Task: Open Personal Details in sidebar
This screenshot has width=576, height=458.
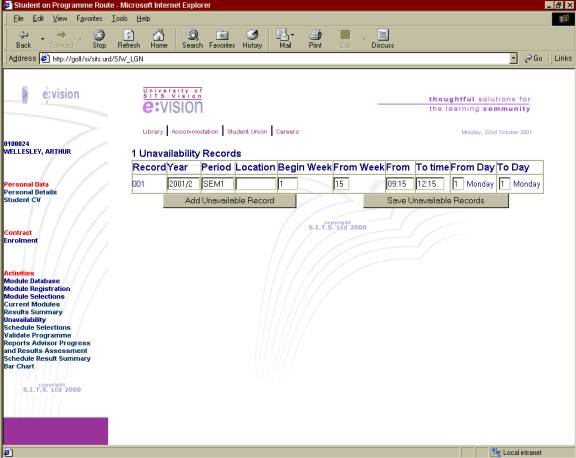Action: [x=30, y=192]
